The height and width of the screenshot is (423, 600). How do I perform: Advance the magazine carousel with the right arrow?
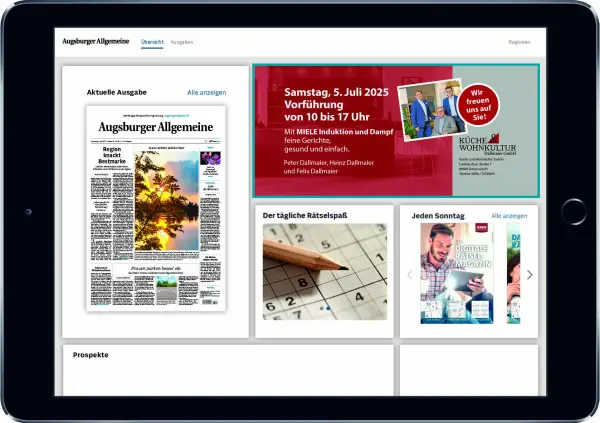529,275
